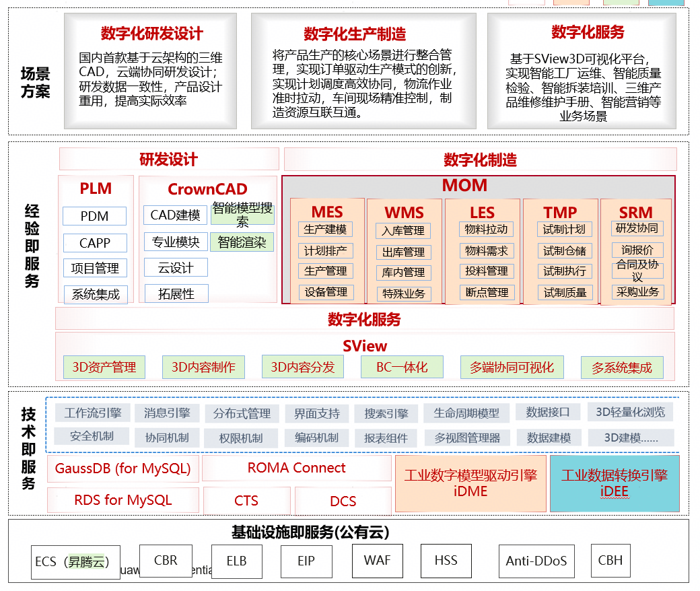Screen dimensions: 700x591
Task: Select the BC一体化 green box
Action: tap(403, 367)
